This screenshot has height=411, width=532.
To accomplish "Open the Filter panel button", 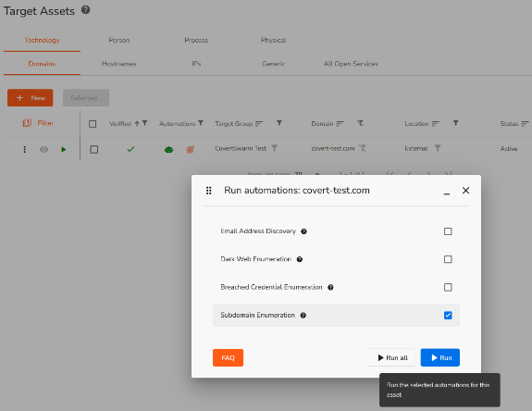I will point(38,123).
